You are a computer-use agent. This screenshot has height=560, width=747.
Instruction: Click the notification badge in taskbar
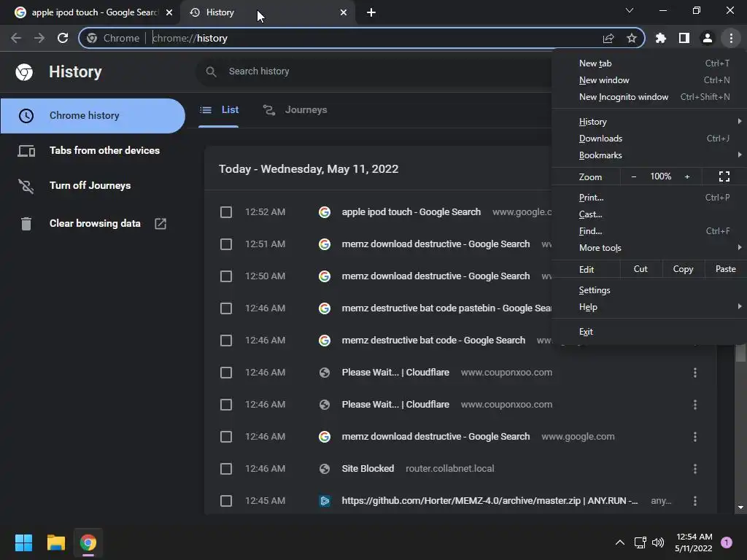726,542
